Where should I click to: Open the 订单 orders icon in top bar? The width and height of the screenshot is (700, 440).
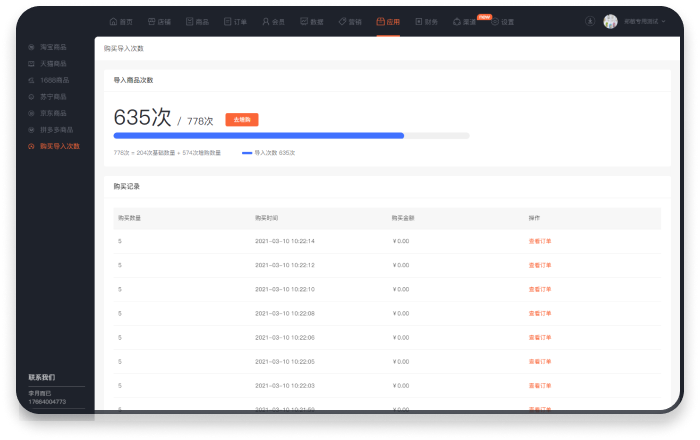[227, 21]
